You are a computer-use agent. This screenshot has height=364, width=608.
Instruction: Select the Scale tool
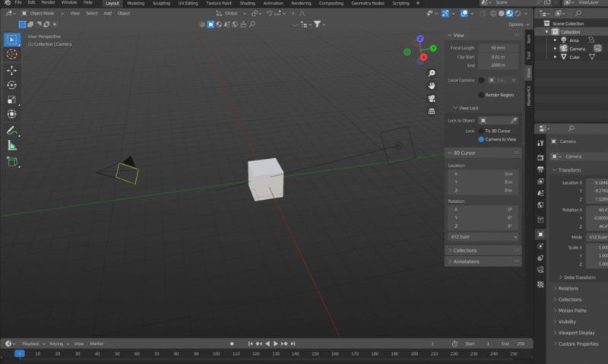click(11, 100)
